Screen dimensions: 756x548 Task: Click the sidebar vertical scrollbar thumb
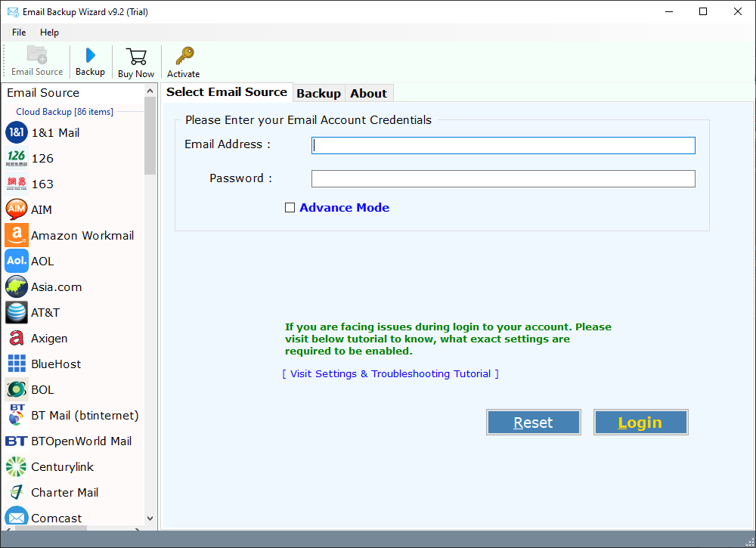click(150, 135)
